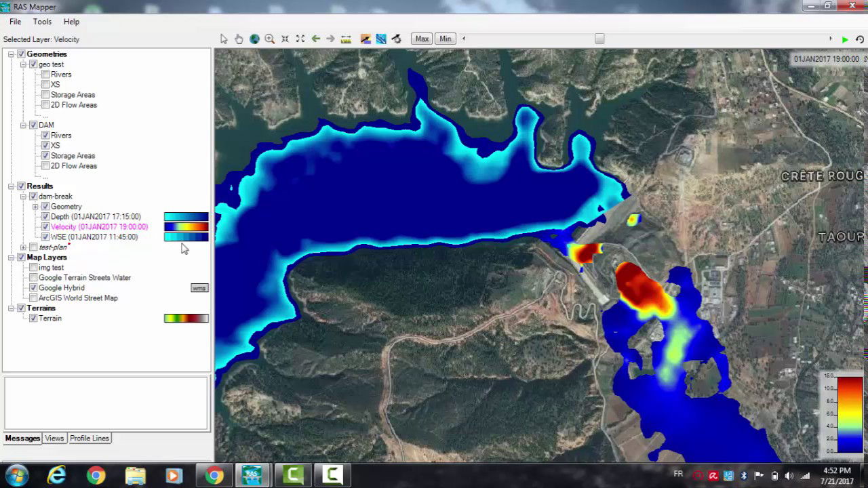
Task: Go to previous view with green left arrow
Action: pyautogui.click(x=316, y=39)
